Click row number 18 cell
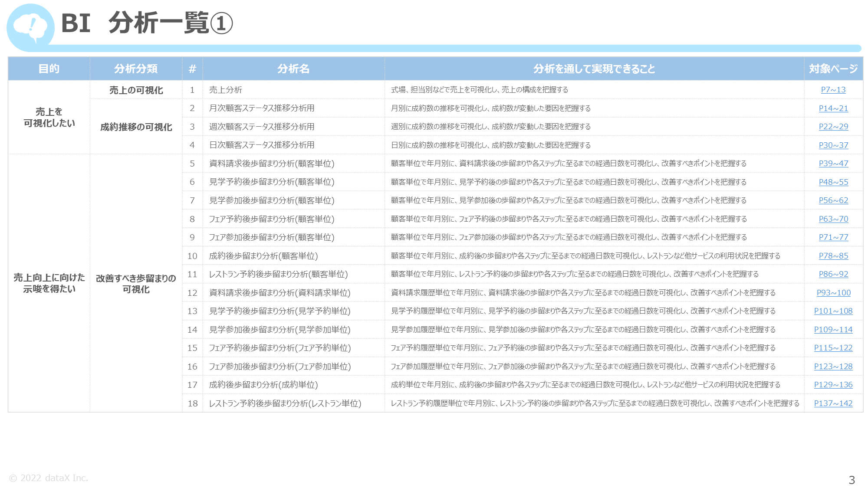The width and height of the screenshot is (868, 488). tap(193, 403)
